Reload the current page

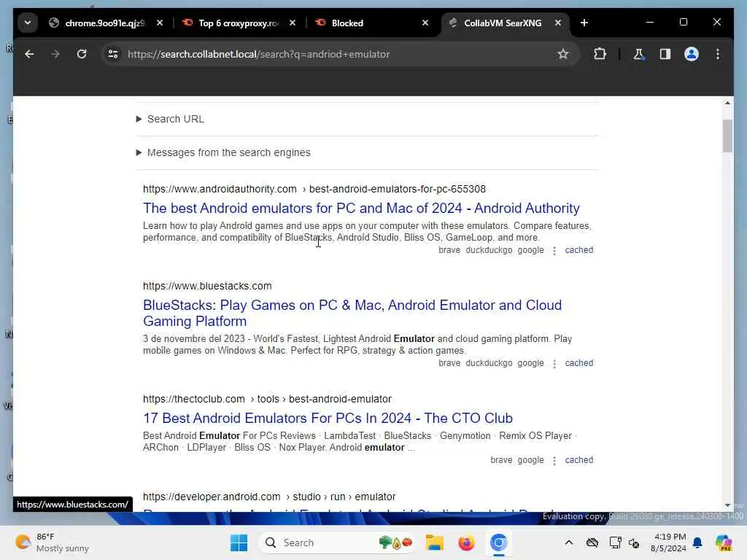point(82,54)
